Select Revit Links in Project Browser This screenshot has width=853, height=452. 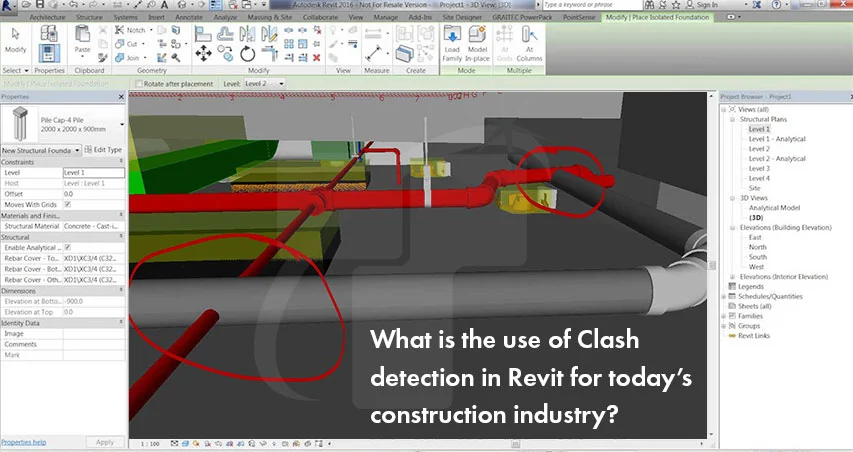tap(753, 336)
